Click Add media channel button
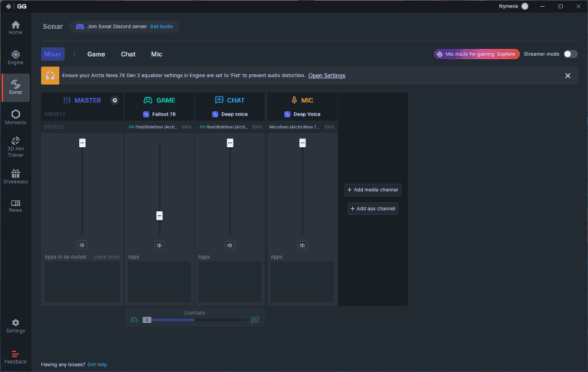The height and width of the screenshot is (372, 588). coord(373,190)
